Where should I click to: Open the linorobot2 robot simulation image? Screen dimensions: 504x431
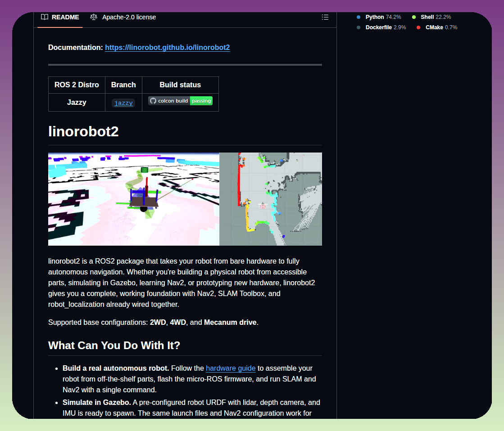coord(185,199)
